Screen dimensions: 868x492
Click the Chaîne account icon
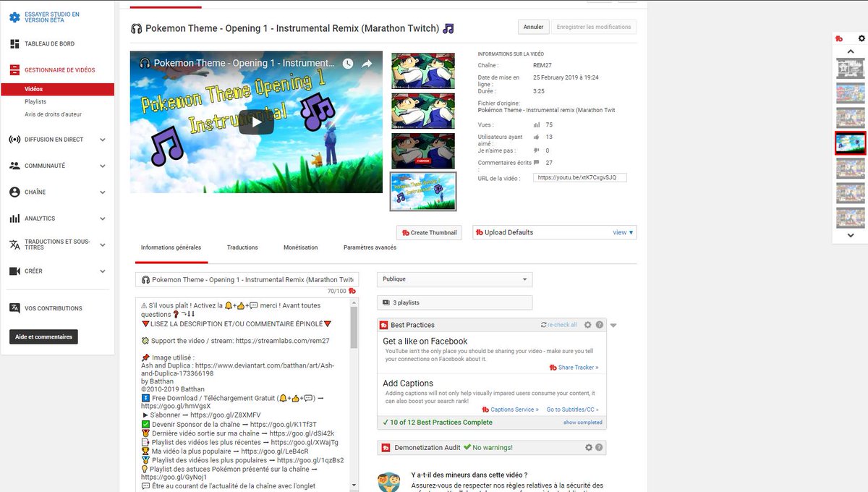[x=14, y=192]
